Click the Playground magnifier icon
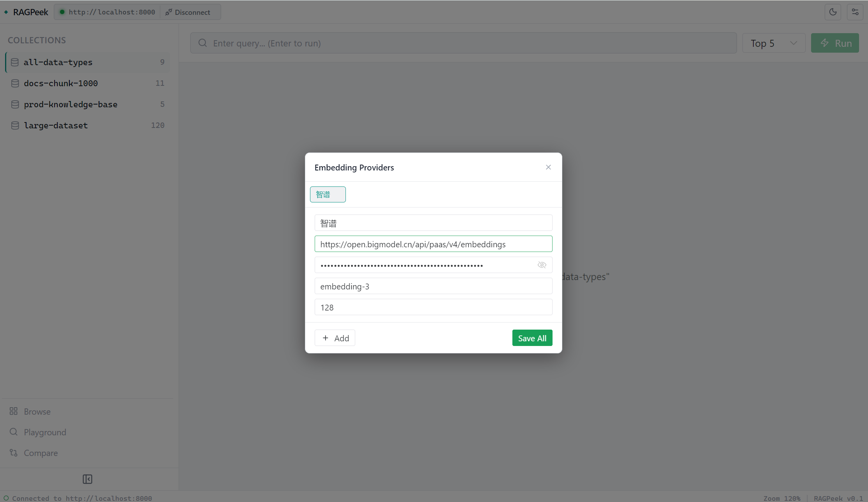 click(14, 432)
